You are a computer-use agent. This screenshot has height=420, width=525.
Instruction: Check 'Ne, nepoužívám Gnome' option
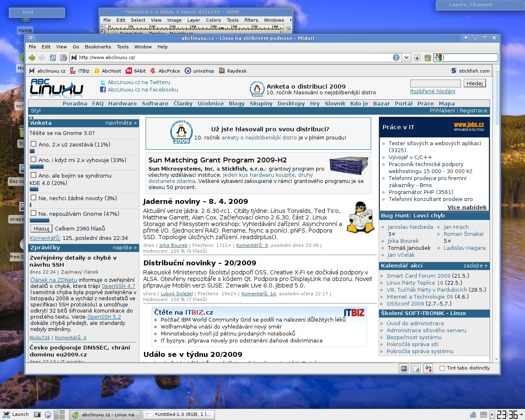34,213
